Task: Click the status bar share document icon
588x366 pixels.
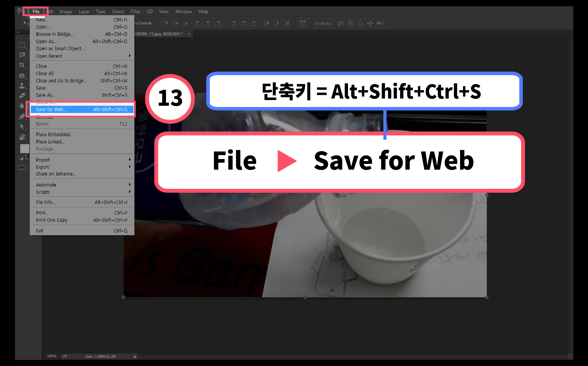Action: tap(64, 356)
